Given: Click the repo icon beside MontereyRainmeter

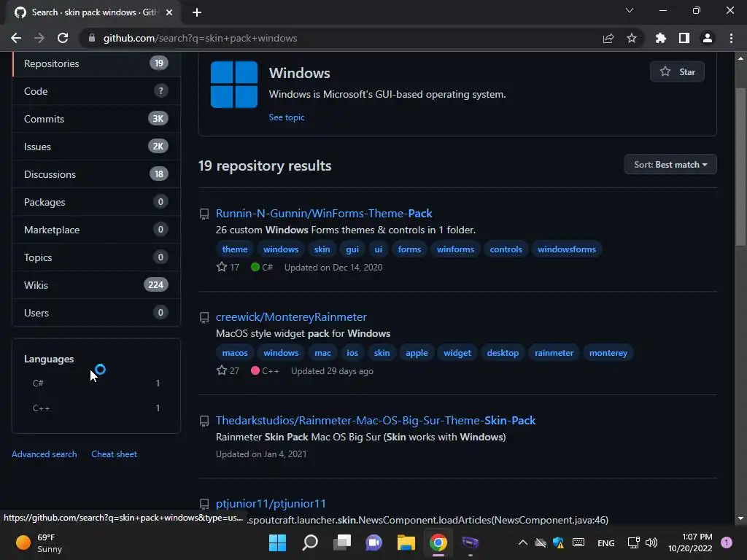Looking at the screenshot, I should pyautogui.click(x=204, y=317).
